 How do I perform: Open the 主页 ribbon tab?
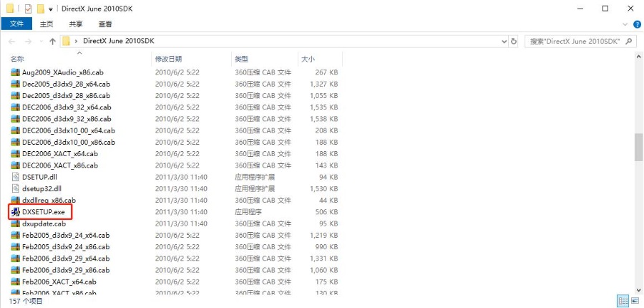(x=47, y=24)
